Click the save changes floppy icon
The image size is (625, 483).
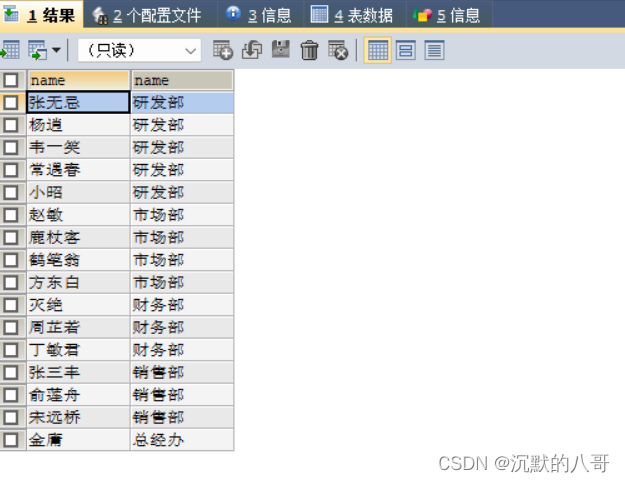(x=281, y=50)
